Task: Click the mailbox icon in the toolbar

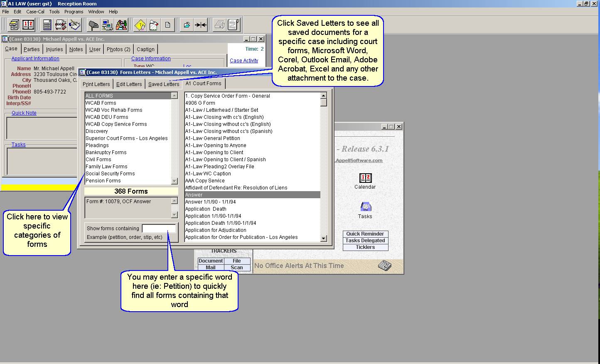Action: click(94, 25)
